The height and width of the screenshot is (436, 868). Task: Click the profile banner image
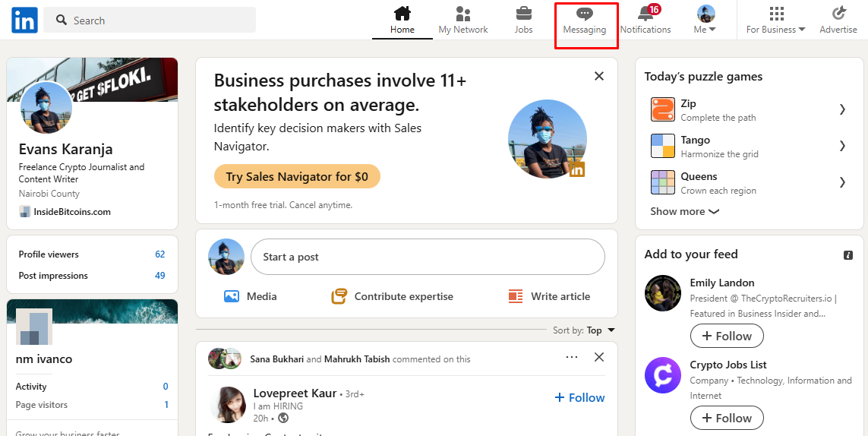(92, 80)
